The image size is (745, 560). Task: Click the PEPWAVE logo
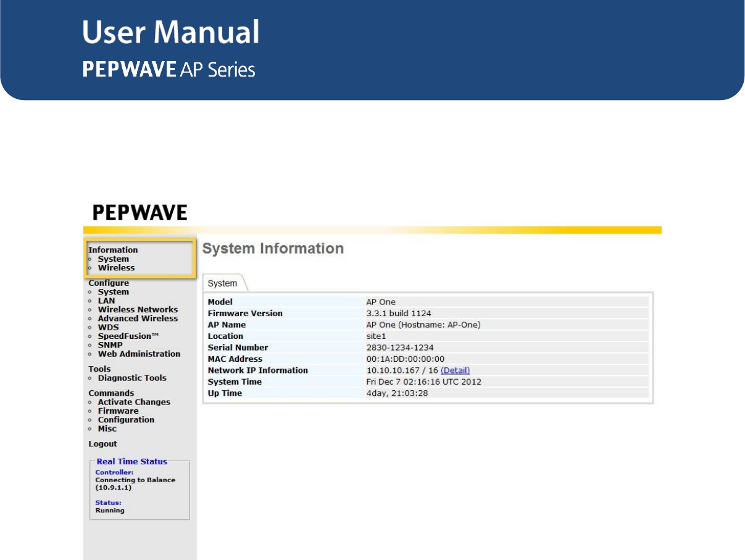click(139, 213)
